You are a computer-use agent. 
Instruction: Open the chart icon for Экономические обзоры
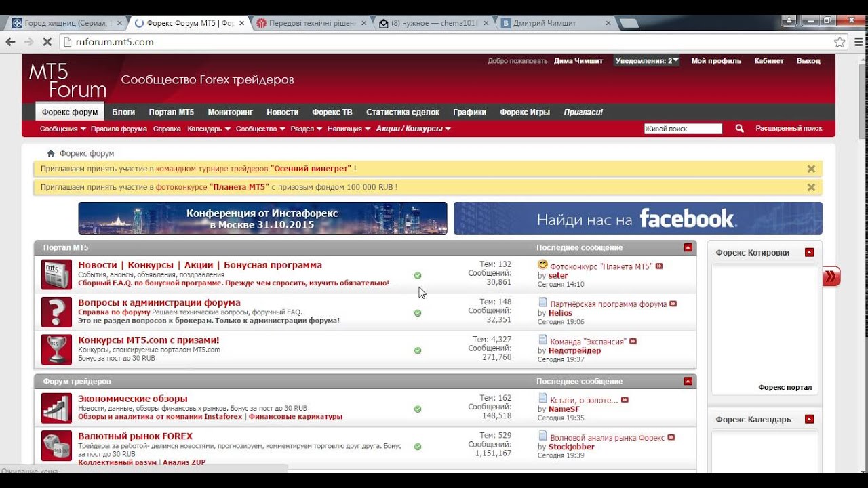[x=56, y=408]
